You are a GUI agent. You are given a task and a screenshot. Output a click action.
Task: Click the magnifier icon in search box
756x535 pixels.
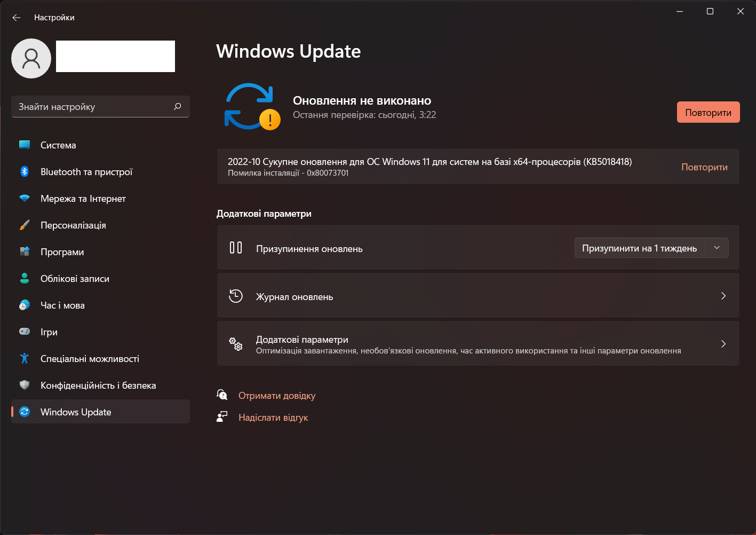point(178,107)
